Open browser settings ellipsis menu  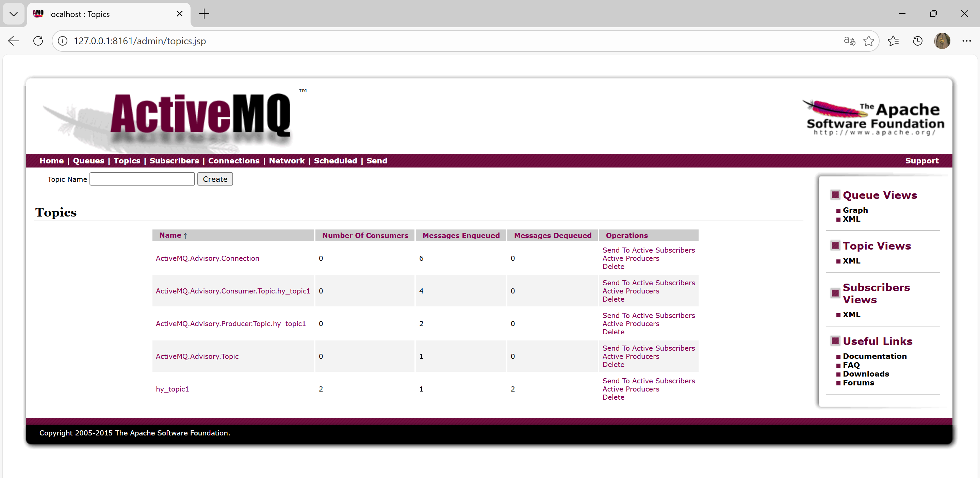(x=966, y=41)
